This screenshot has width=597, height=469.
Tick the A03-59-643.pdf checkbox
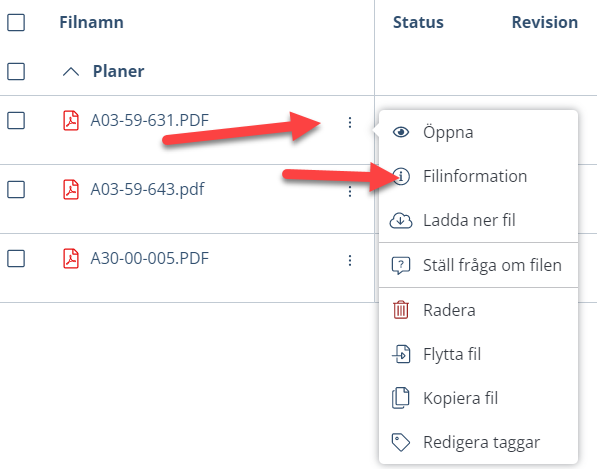16,189
